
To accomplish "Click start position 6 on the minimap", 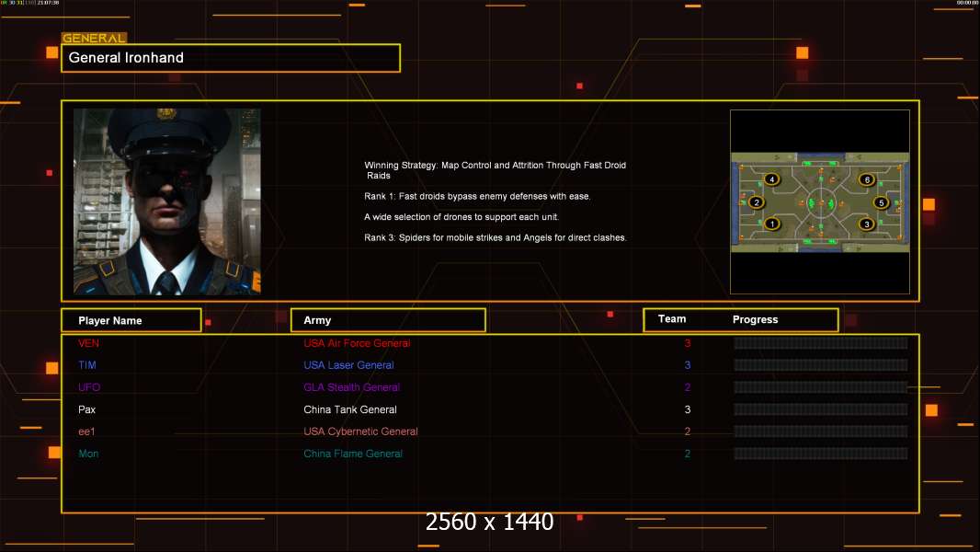I will tap(867, 179).
